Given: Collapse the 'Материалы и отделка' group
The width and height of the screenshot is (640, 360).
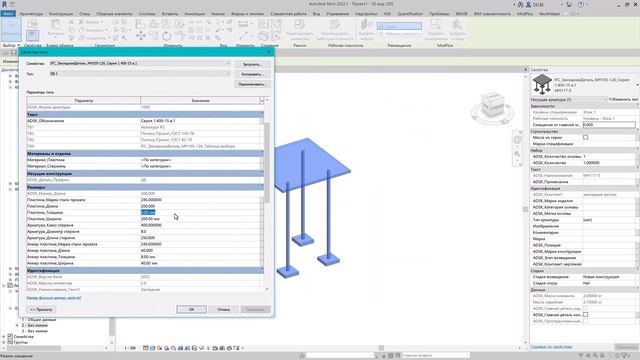Looking at the screenshot, I should point(262,153).
